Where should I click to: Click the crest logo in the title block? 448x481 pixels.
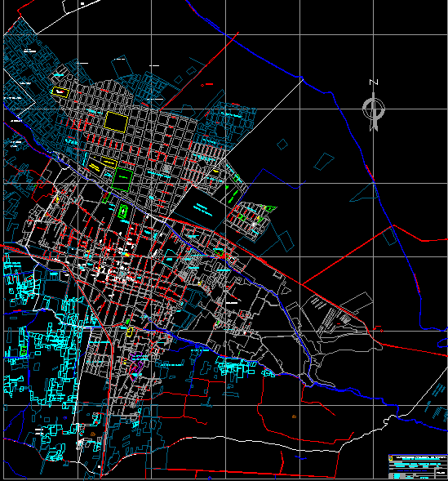tap(391, 458)
